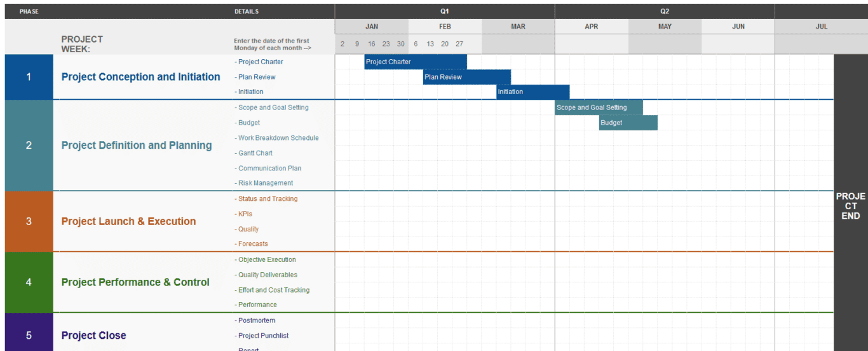
Task: Click the orange phase 3 number cell
Action: (x=29, y=221)
